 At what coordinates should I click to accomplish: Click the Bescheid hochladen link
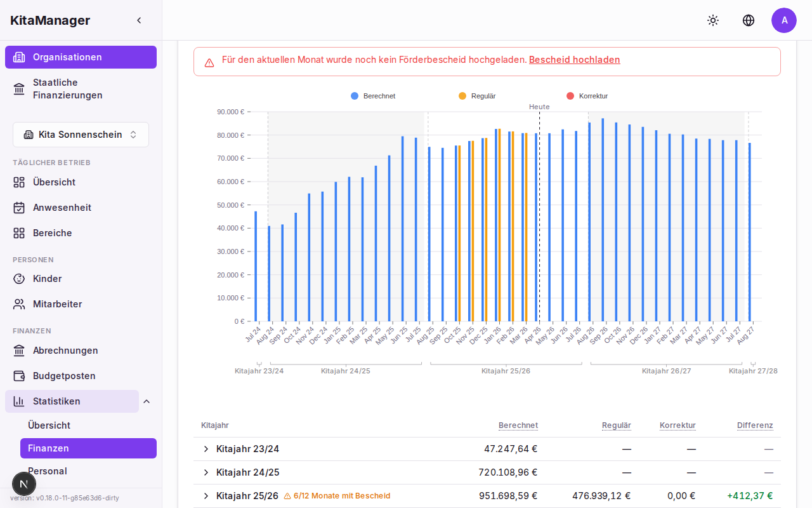click(x=574, y=60)
